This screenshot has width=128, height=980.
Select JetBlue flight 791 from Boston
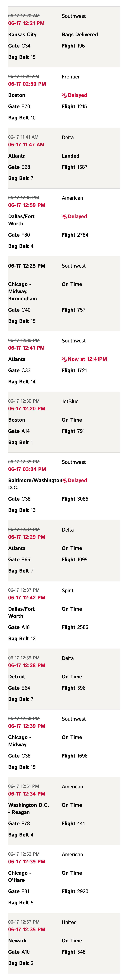[64, 422]
